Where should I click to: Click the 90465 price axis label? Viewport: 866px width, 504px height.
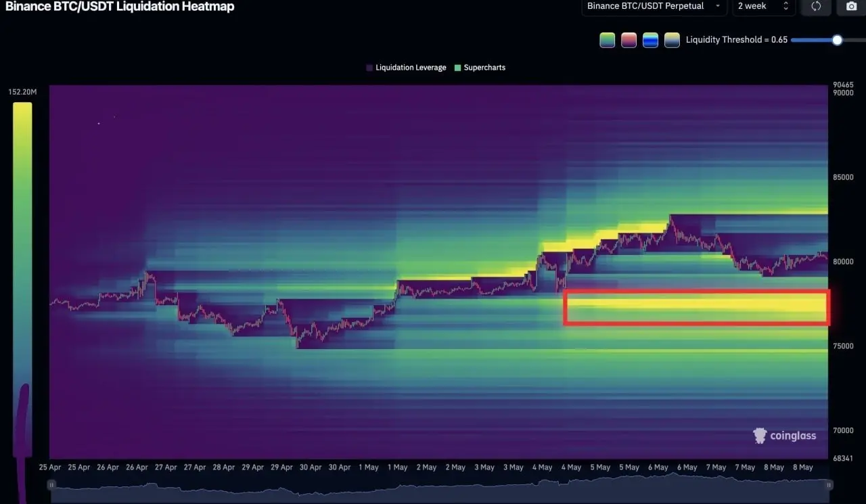[x=844, y=85]
